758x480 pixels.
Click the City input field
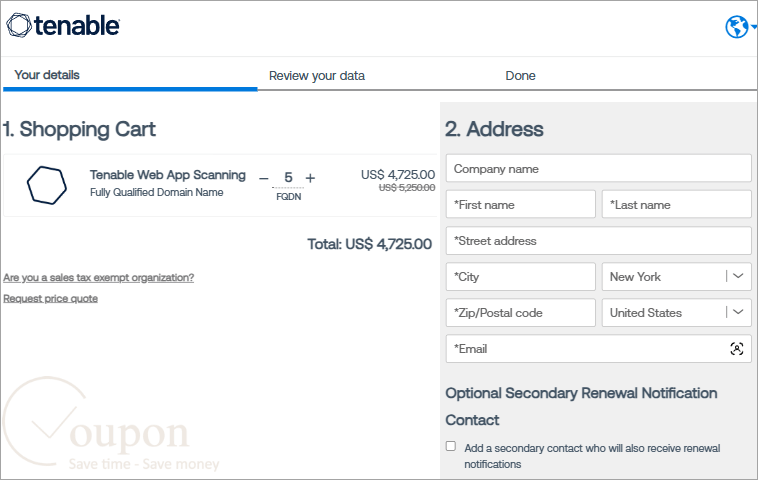tap(521, 276)
